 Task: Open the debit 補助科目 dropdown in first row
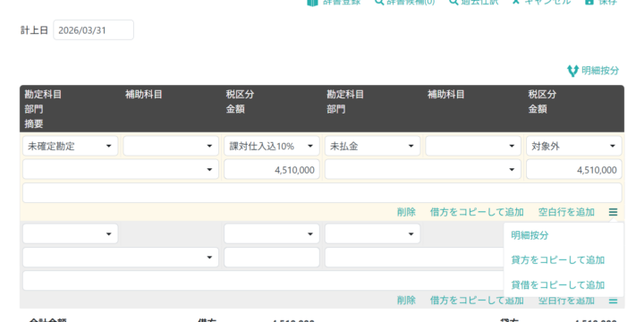(x=171, y=146)
